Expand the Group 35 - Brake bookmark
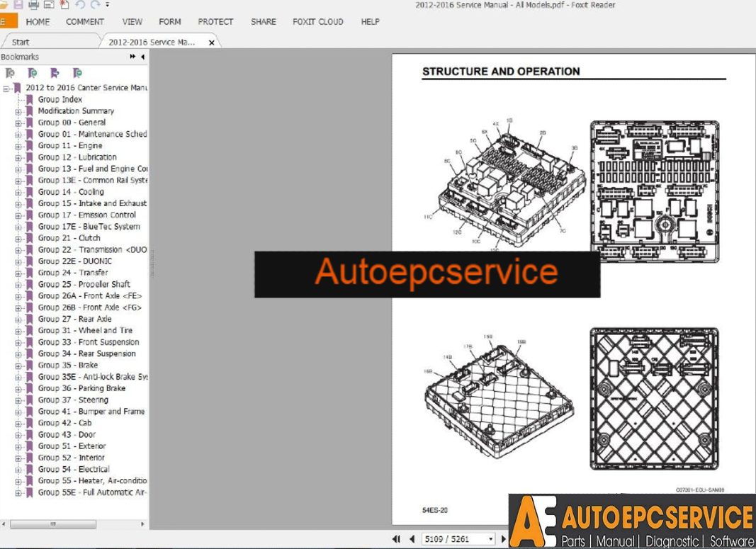Viewport: 756px width, 549px height. [18, 366]
